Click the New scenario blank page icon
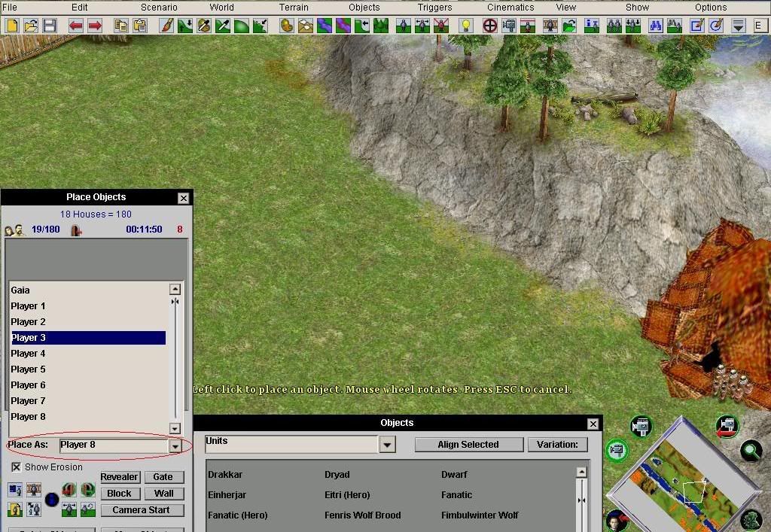Screen dimensions: 771x532 click(12, 26)
